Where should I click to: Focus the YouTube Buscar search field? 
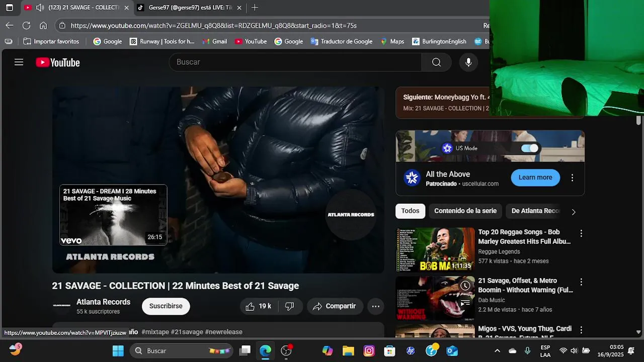pyautogui.click(x=295, y=62)
